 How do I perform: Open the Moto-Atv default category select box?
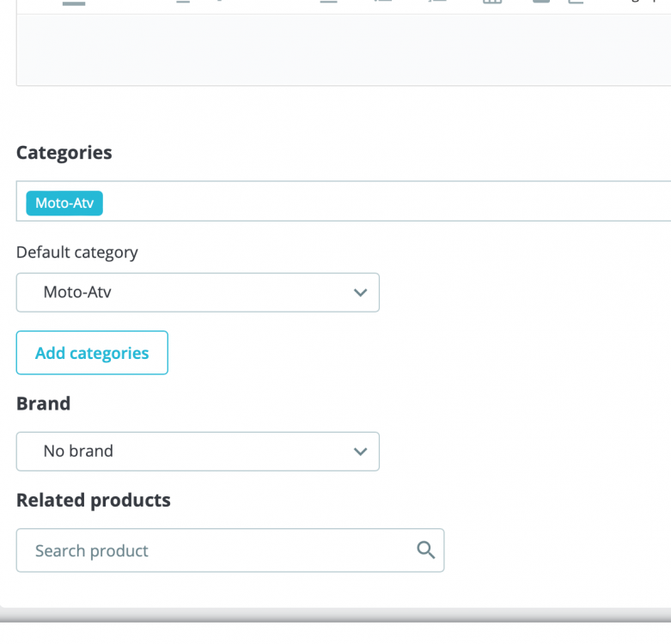tap(198, 293)
